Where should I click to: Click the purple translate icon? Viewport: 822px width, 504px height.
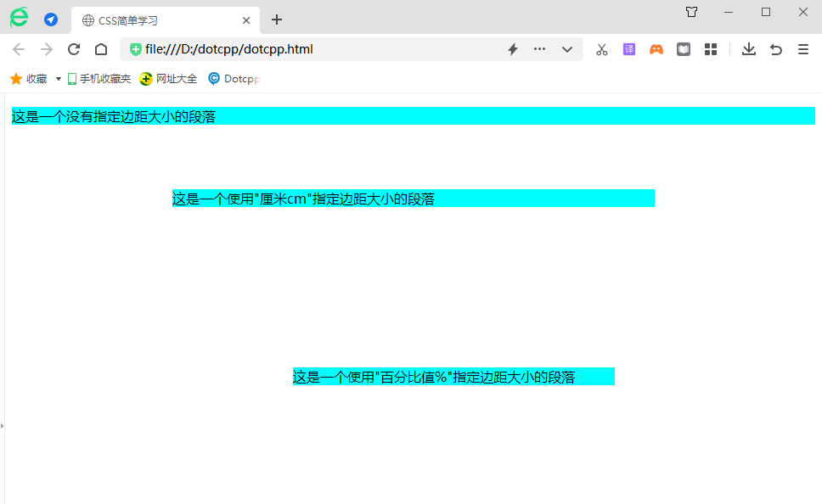[629, 49]
